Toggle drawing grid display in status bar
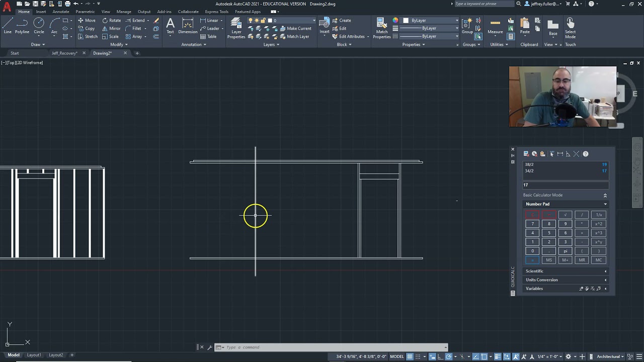644x362 pixels. (x=410, y=356)
